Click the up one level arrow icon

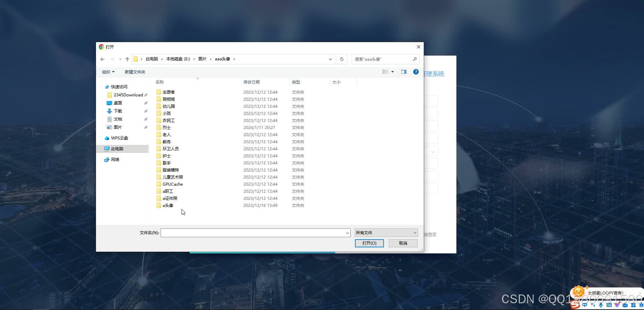(x=127, y=59)
